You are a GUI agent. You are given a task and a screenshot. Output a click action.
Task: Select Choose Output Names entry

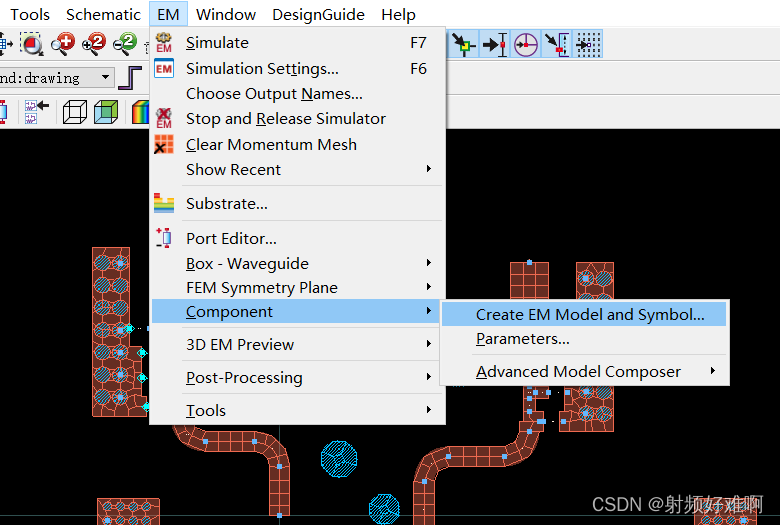coord(297,94)
